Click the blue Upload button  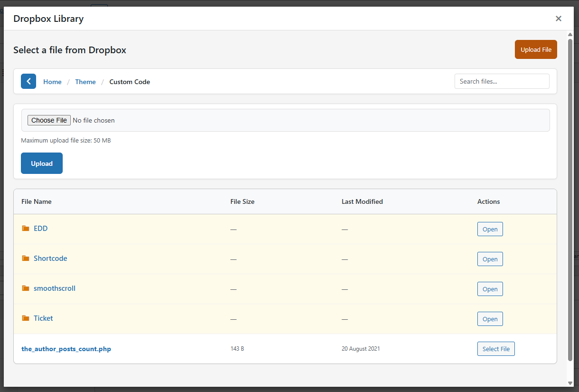(42, 163)
